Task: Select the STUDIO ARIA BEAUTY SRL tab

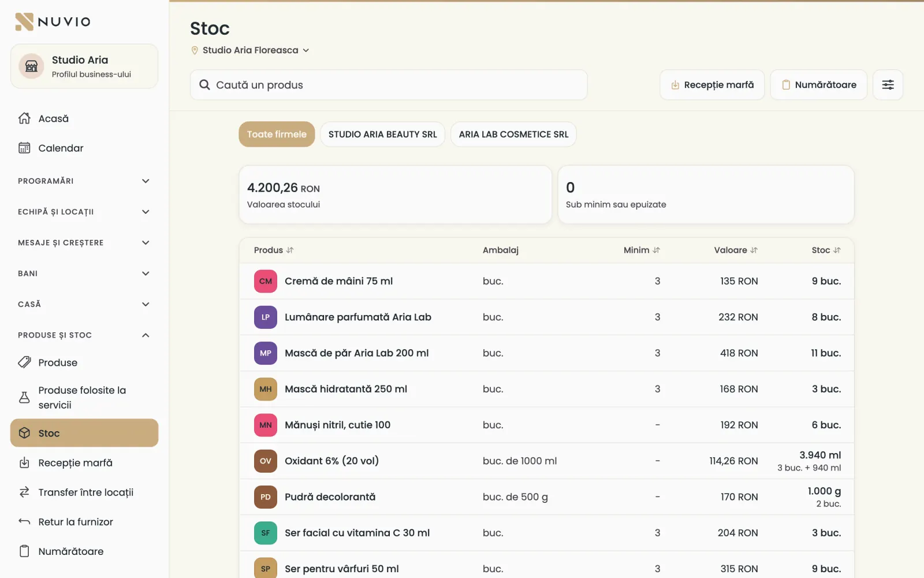Action: (x=382, y=134)
